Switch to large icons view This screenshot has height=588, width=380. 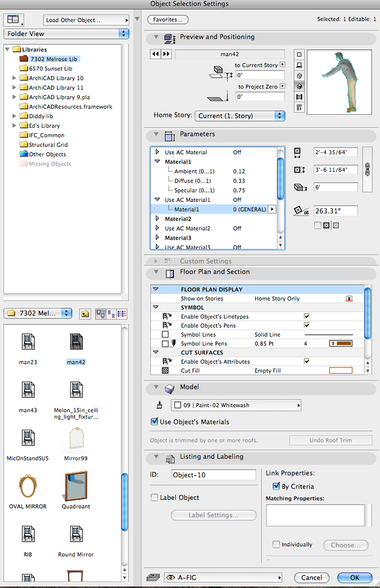101,314
